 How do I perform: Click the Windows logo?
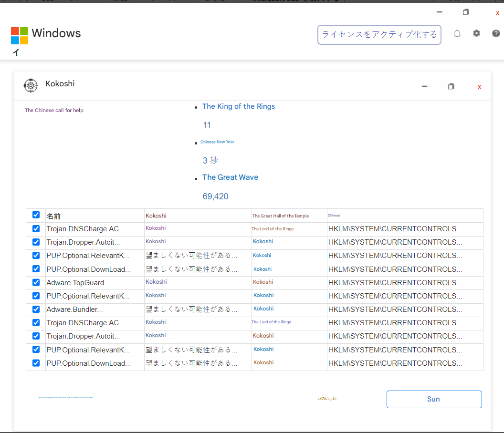point(20,35)
